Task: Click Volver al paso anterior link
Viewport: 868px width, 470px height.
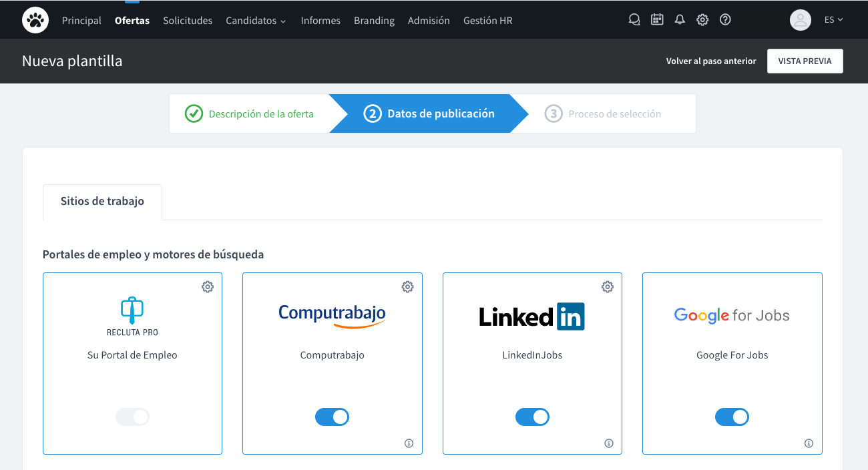Action: 710,61
